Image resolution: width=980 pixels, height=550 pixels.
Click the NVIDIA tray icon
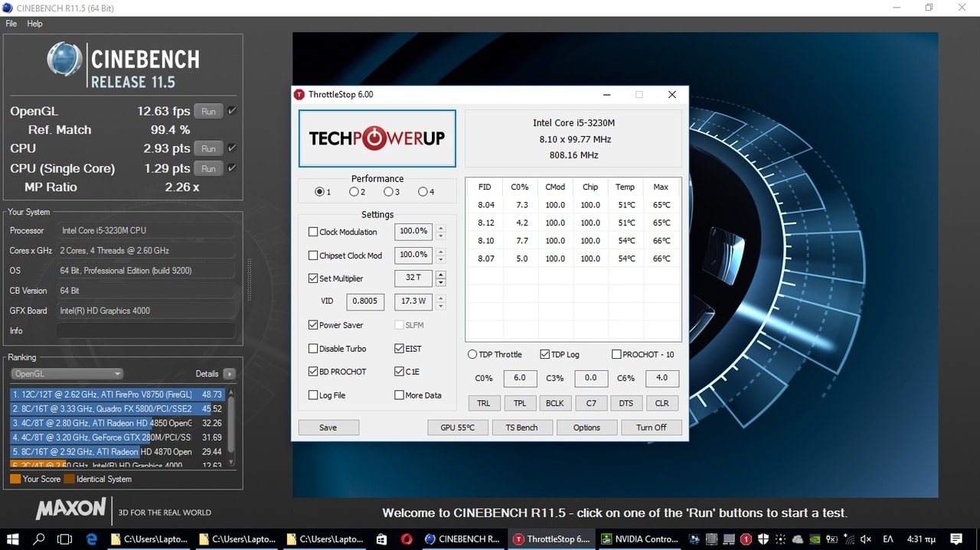coord(814,539)
